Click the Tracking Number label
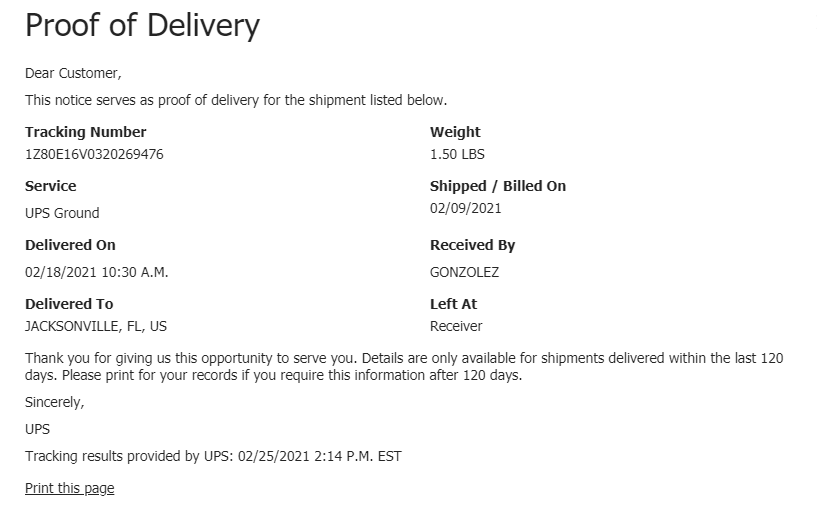Viewport: 817px width, 529px height. click(85, 132)
